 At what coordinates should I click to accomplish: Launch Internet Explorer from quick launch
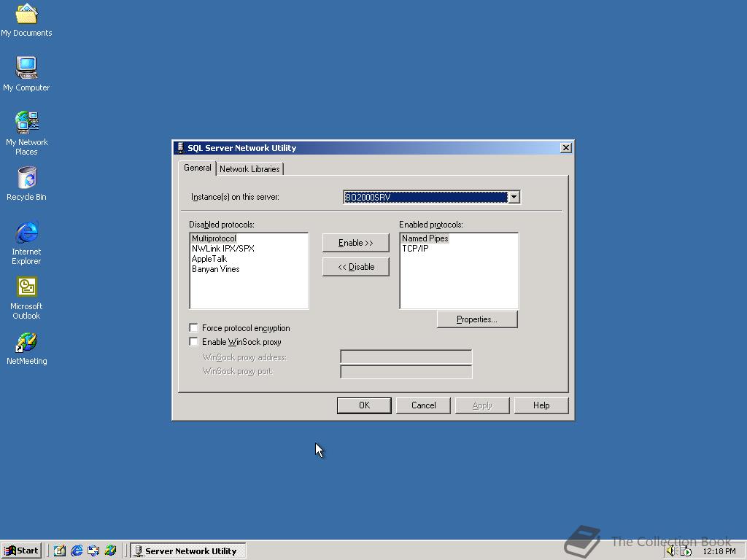tap(76, 551)
